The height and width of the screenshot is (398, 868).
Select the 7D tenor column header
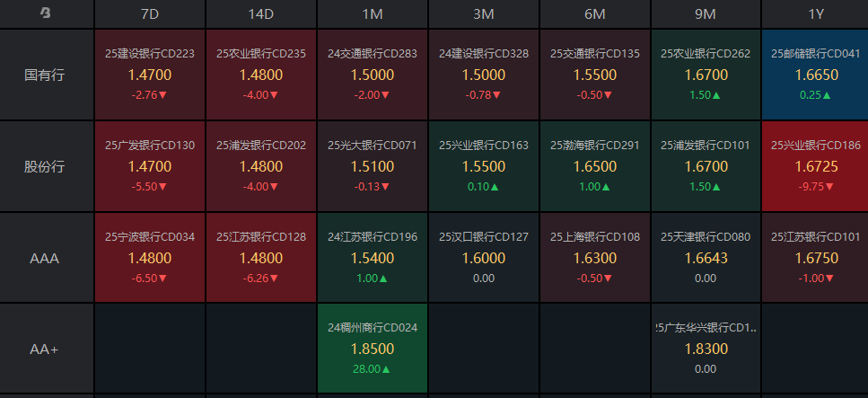[150, 13]
